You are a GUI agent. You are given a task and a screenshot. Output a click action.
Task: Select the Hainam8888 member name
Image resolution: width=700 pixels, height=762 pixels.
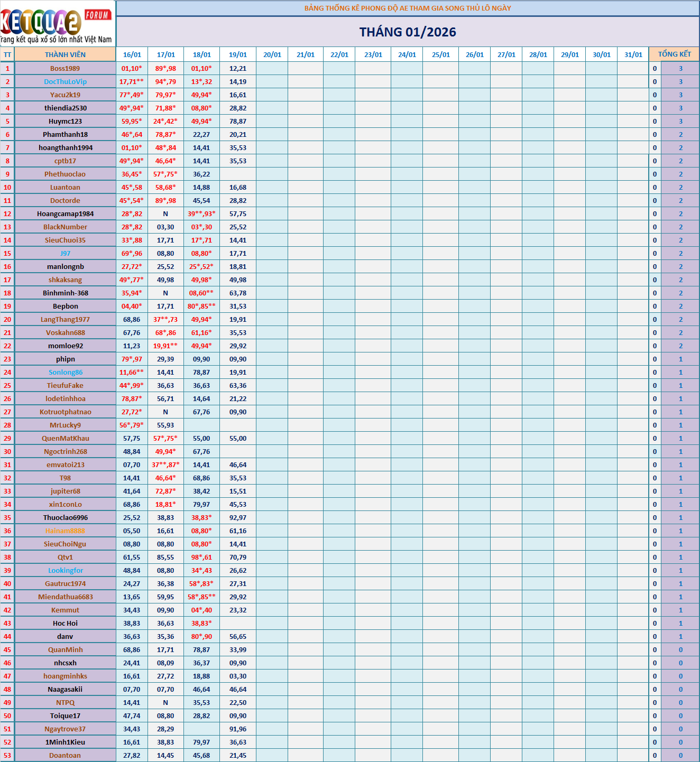pos(65,531)
